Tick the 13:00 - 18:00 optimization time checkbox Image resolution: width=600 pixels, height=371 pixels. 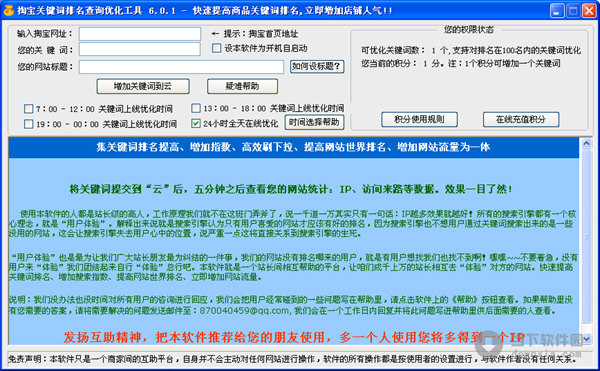pos(196,108)
